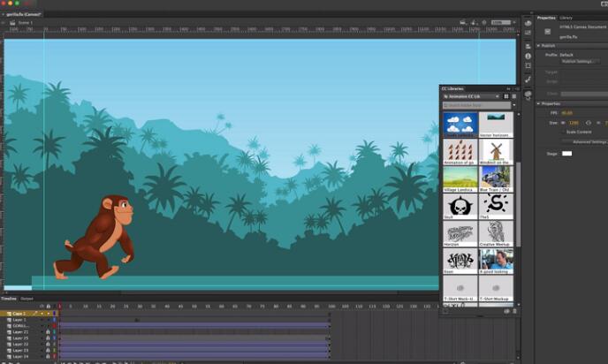
Task: Open the Stage color swatch
Action: pyautogui.click(x=566, y=154)
